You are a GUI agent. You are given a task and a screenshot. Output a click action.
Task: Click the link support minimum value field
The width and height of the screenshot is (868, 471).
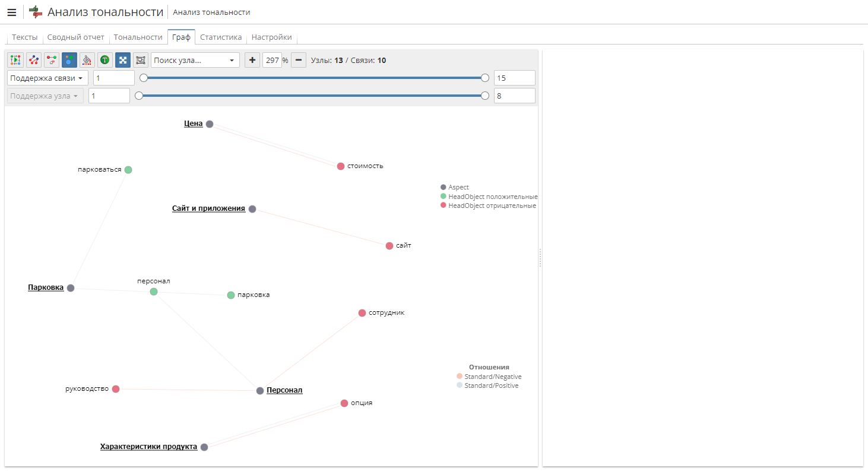click(x=114, y=78)
